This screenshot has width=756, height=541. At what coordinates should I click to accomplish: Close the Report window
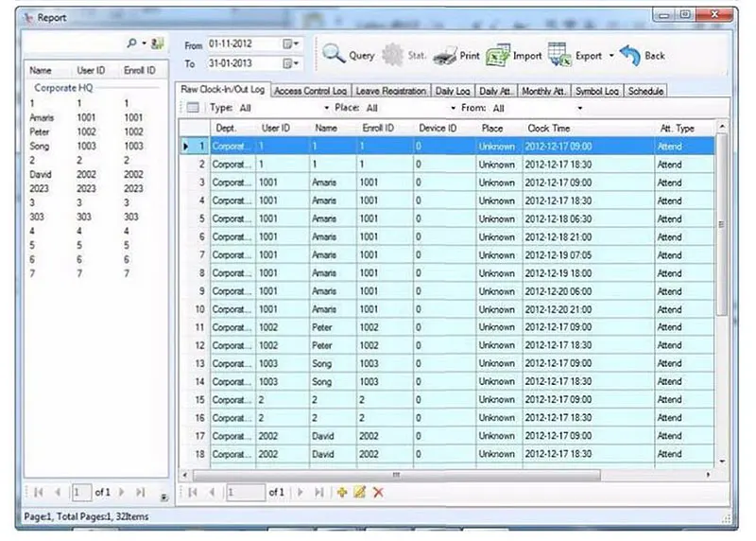point(715,15)
